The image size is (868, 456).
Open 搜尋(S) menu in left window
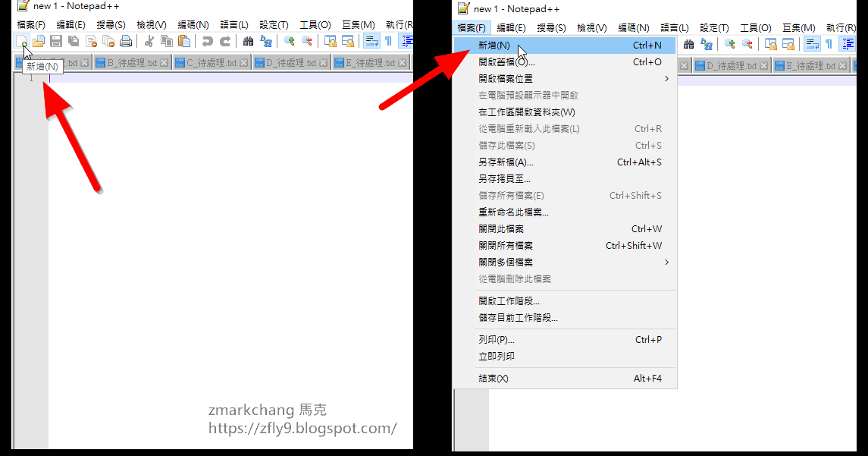point(111,25)
